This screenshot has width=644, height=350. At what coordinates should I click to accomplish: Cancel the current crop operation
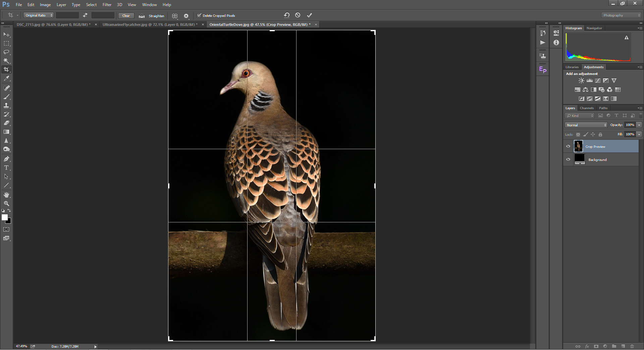(298, 15)
